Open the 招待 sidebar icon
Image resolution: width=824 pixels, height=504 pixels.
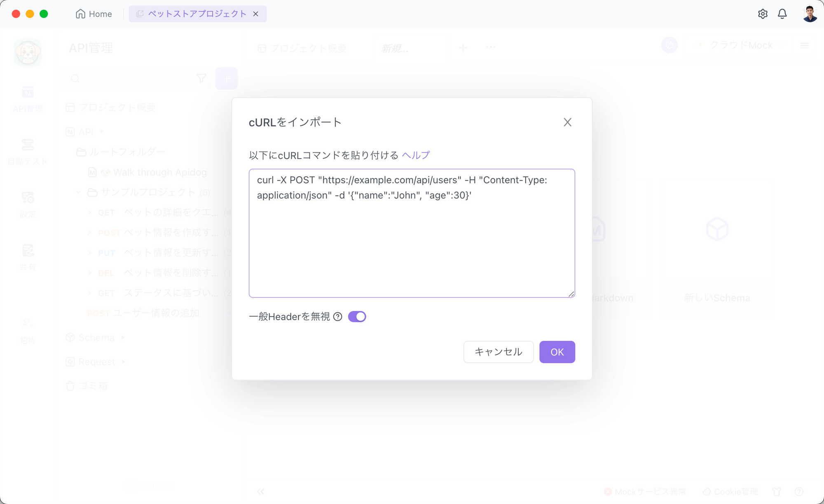(28, 331)
